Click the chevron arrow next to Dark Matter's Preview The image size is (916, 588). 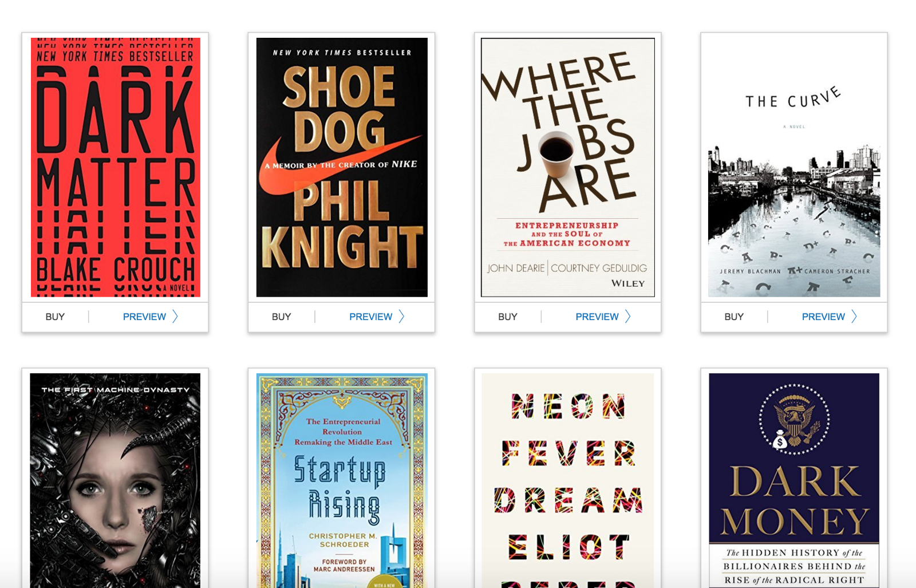click(x=175, y=317)
